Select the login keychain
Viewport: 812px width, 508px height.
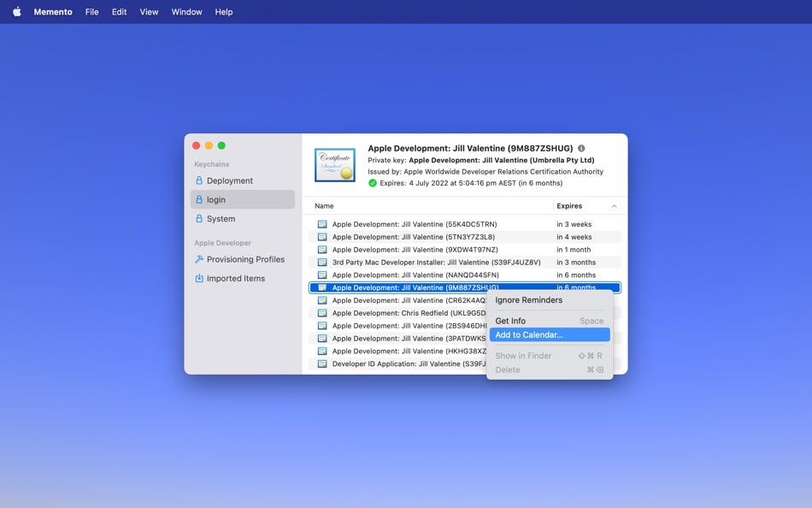243,199
